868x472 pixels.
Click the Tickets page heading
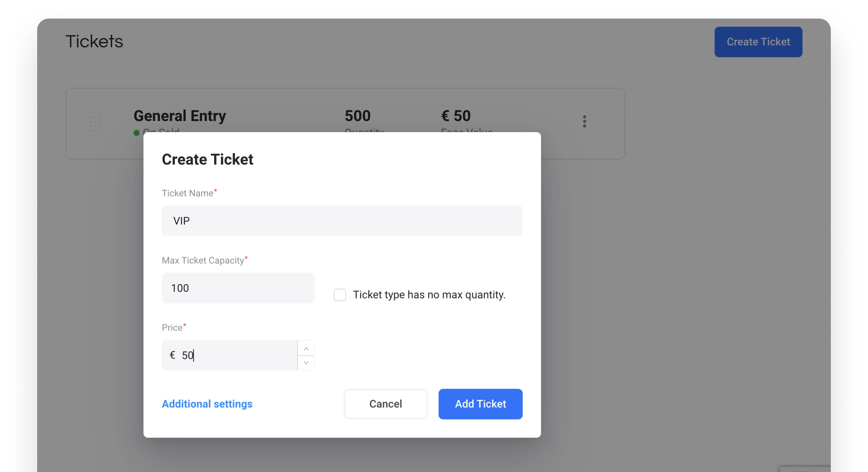coord(94,41)
